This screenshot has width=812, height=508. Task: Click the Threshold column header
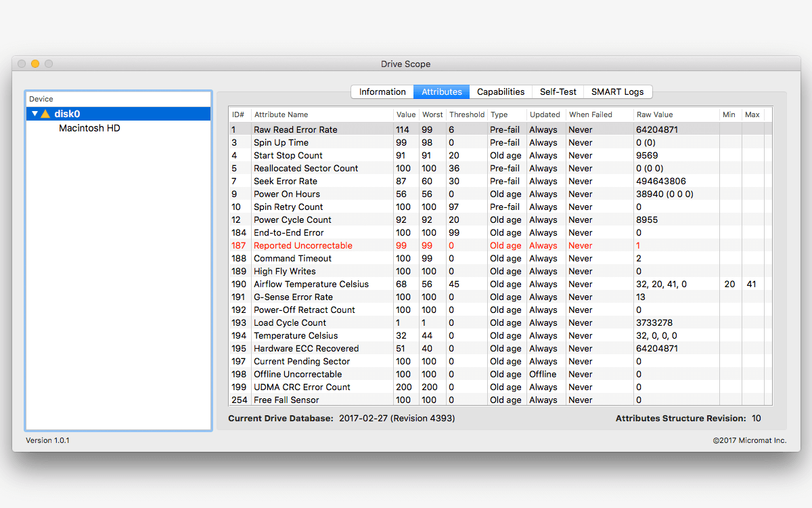pos(467,114)
